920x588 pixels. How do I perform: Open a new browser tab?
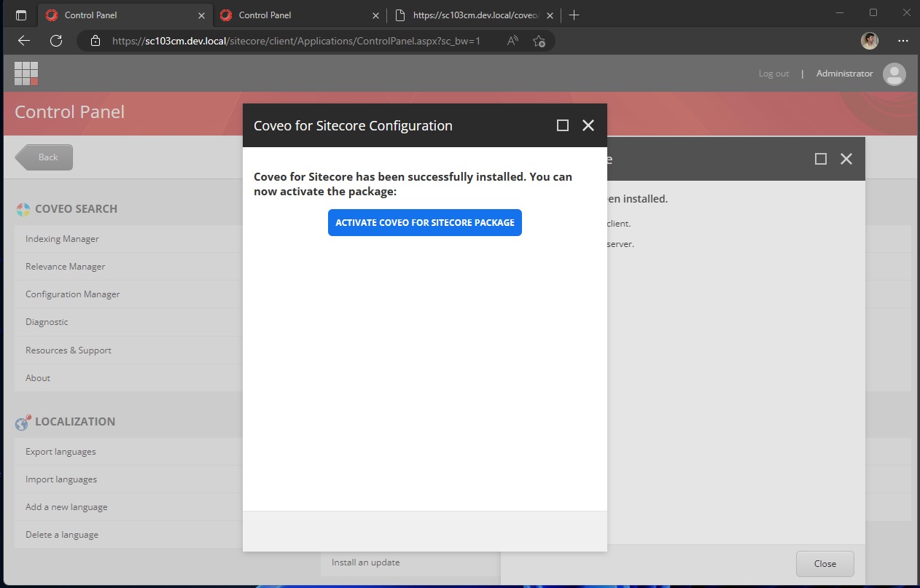(x=574, y=15)
